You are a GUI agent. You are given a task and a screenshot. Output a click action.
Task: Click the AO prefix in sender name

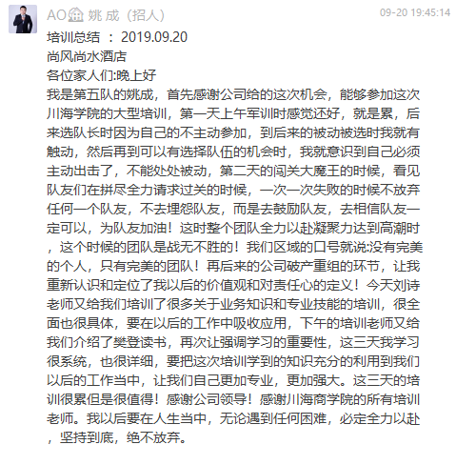coord(56,15)
